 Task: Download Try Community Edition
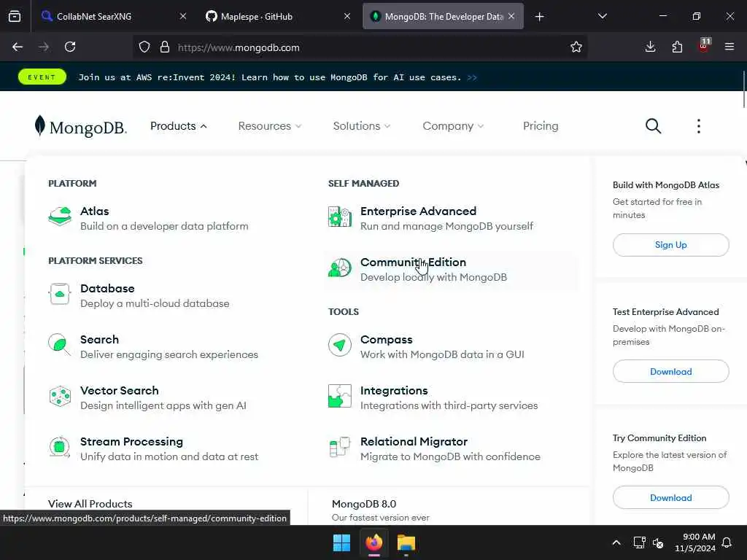[670, 497]
